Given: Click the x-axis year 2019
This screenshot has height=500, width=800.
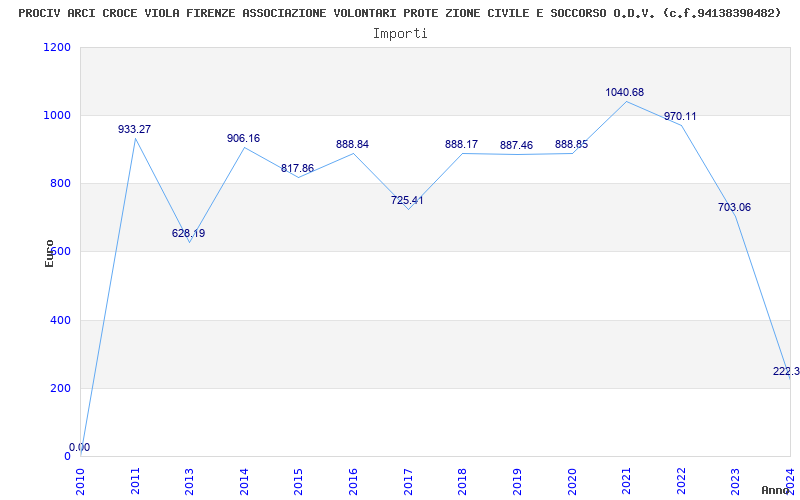Looking at the screenshot, I should [x=517, y=482].
